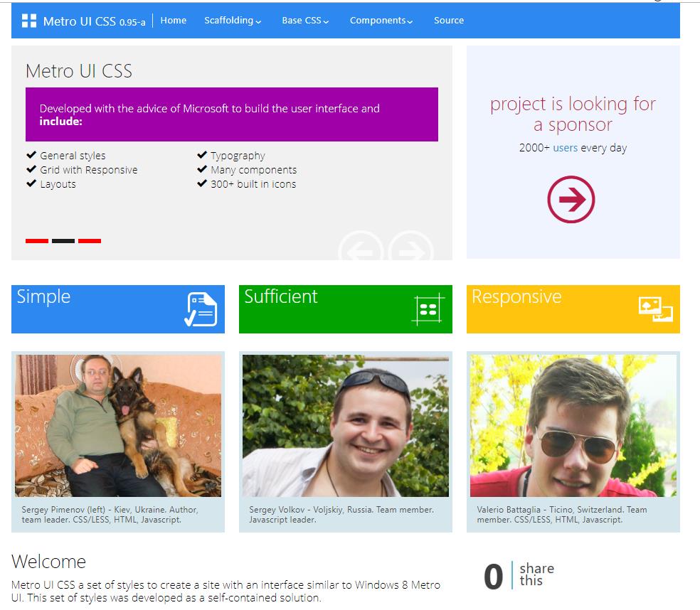This screenshot has height=610, width=700.
Task: Expand the Scaffolding dropdown menu
Action: point(233,21)
